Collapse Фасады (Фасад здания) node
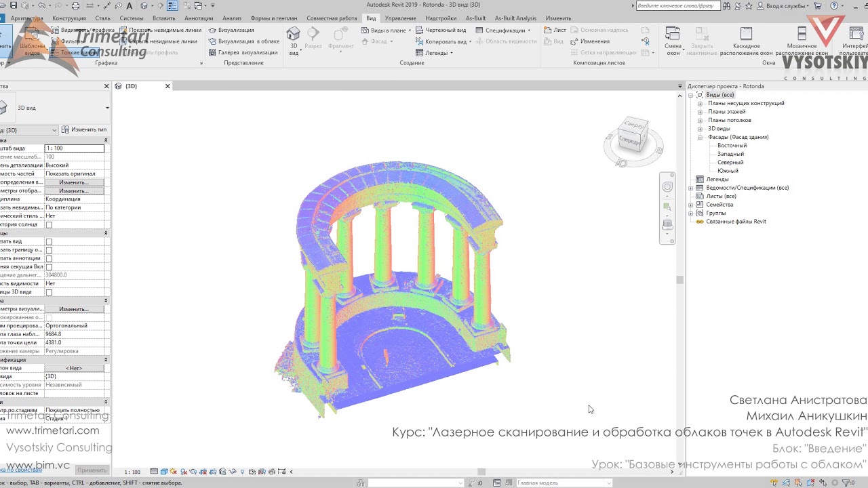Image resolution: width=868 pixels, height=488 pixels. (x=701, y=137)
